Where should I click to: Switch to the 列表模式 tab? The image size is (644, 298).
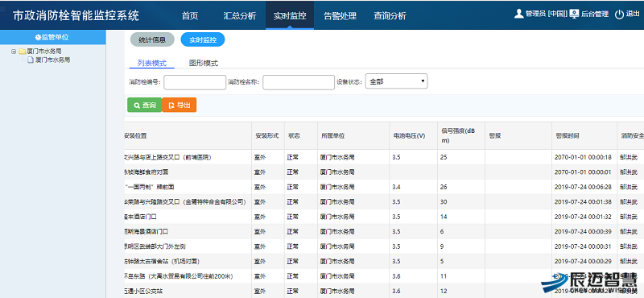click(x=152, y=64)
